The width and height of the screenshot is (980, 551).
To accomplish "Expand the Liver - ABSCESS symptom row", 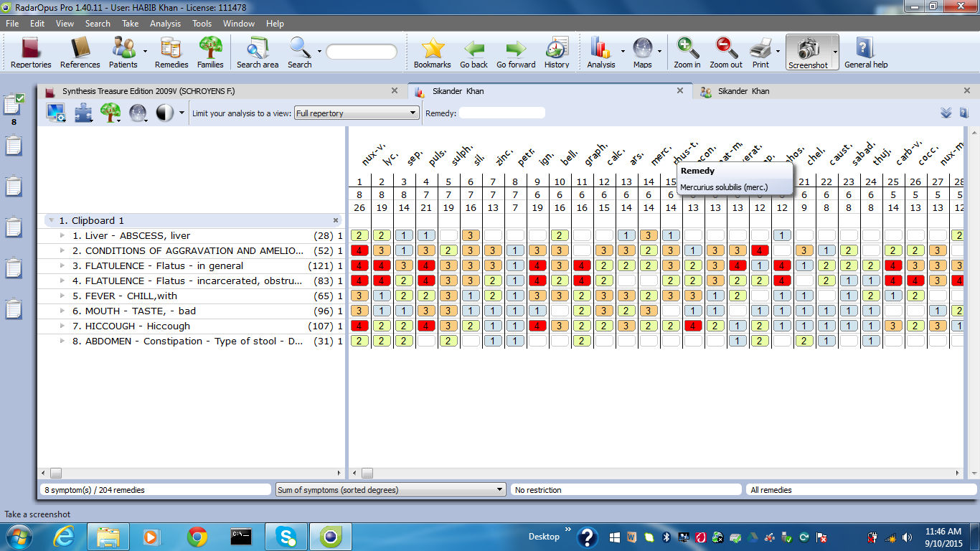I will [62, 236].
